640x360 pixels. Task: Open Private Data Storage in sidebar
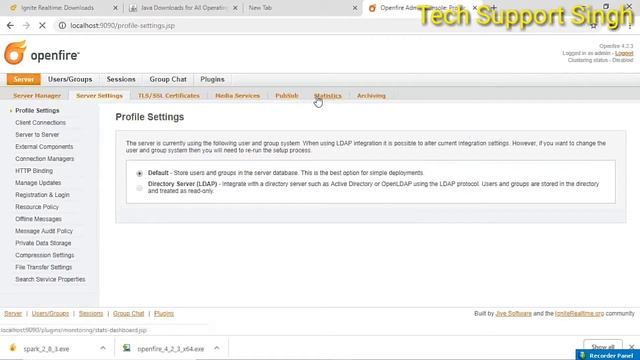coord(43,243)
